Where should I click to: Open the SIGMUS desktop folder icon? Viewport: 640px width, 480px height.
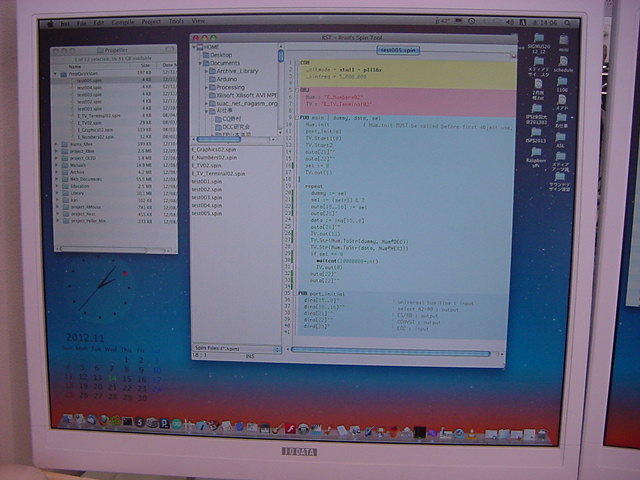point(536,38)
